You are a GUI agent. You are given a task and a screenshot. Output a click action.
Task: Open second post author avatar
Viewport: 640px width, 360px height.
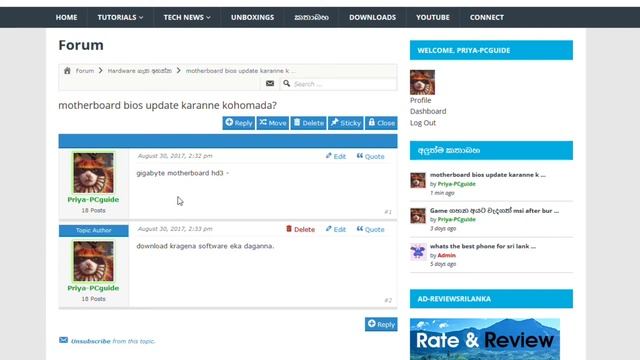(93, 261)
